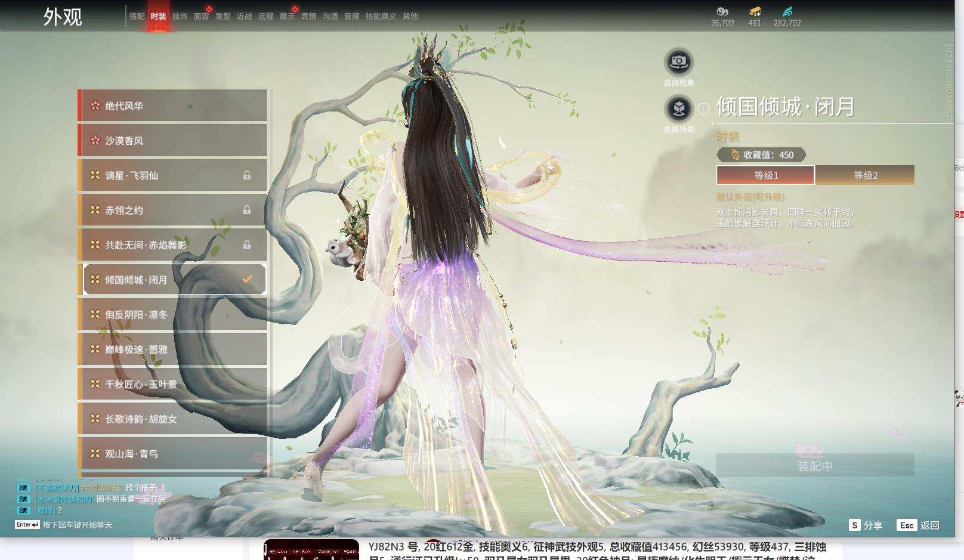964x560 pixels.
Task: Open the 近战 tab
Action: click(245, 16)
